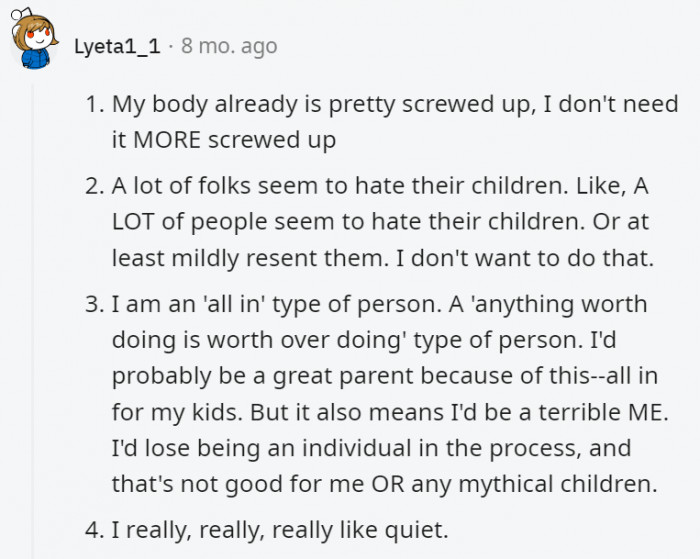Click the list number '3.' marker
Image resolution: width=700 pixels, height=559 pixels.
[95, 304]
